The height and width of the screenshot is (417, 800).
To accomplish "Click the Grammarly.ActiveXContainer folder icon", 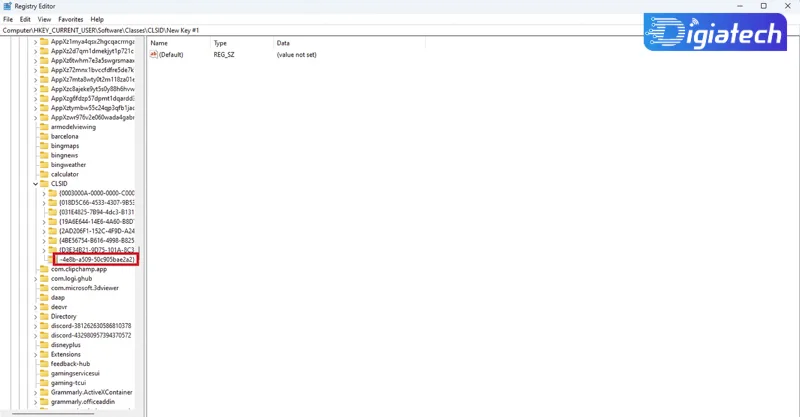I will (44, 393).
